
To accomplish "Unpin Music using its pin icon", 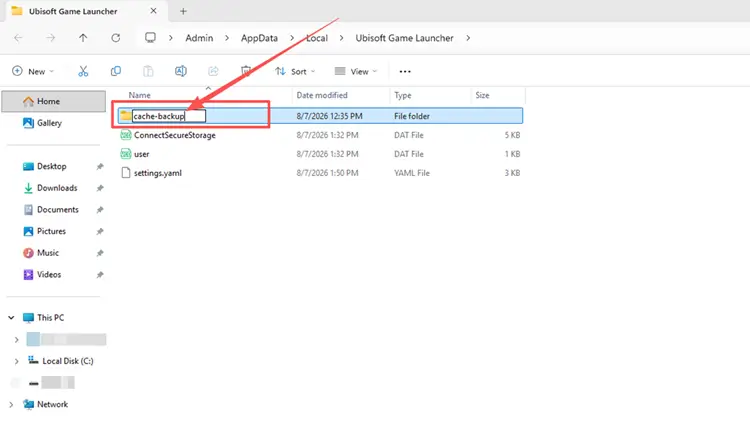I will pyautogui.click(x=99, y=253).
